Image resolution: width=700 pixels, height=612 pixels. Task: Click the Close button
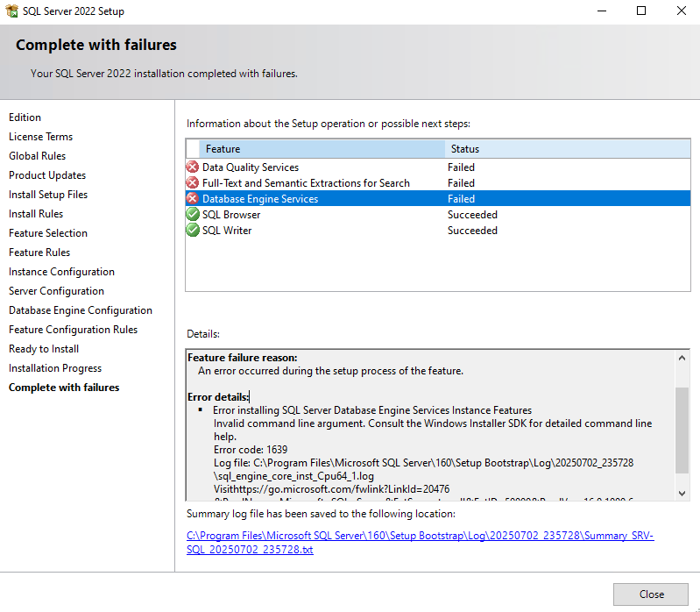click(650, 594)
